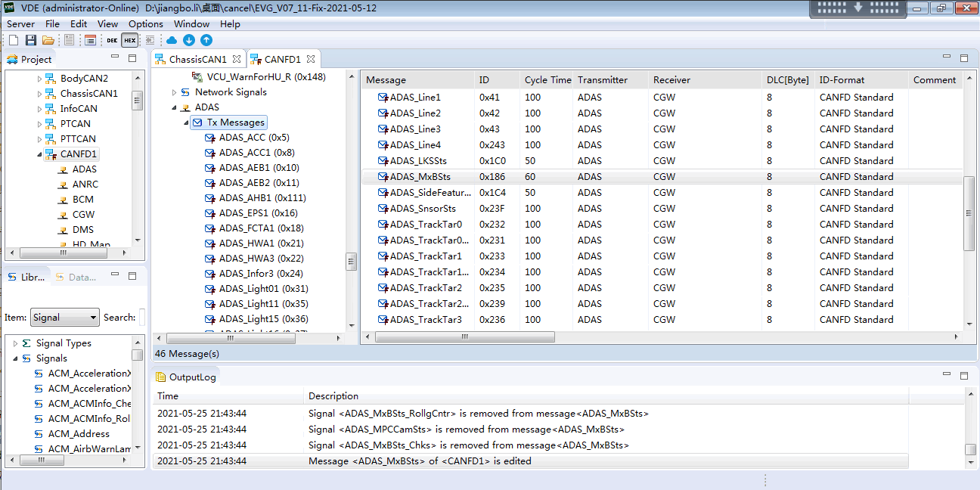
Task: Sort table by ID-Format column
Action: coord(861,80)
